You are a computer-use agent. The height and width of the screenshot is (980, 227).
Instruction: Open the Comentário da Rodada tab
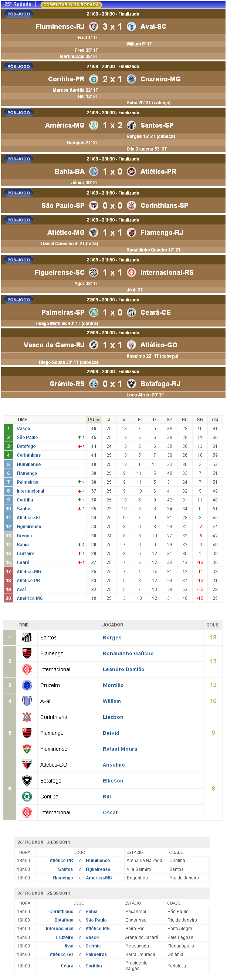(71, 5)
